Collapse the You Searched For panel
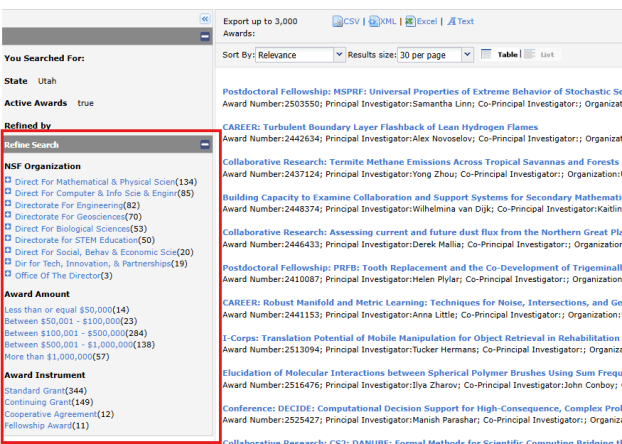The image size is (622, 444). point(205,37)
